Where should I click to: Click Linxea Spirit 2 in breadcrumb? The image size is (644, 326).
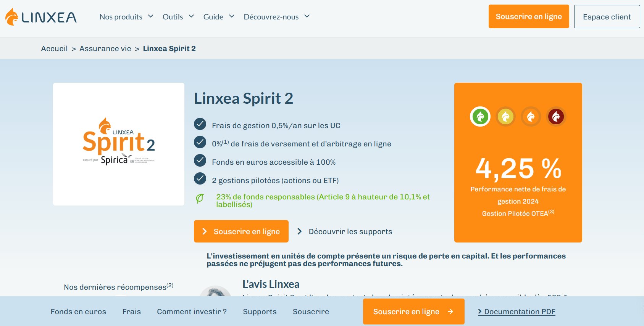169,48
